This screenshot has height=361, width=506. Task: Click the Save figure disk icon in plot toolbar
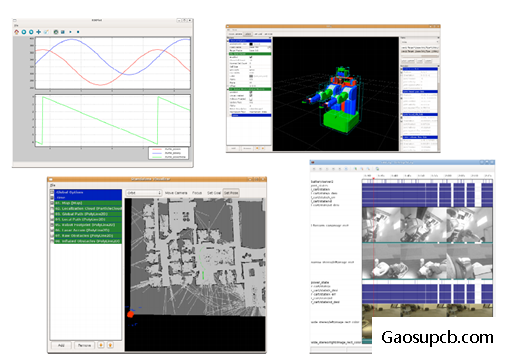pyautogui.click(x=63, y=32)
